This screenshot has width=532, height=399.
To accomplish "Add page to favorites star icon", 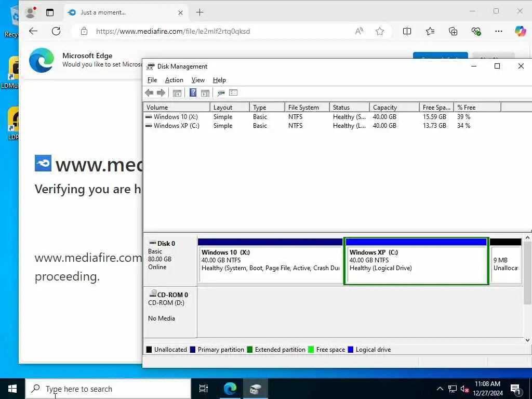I will pyautogui.click(x=380, y=31).
